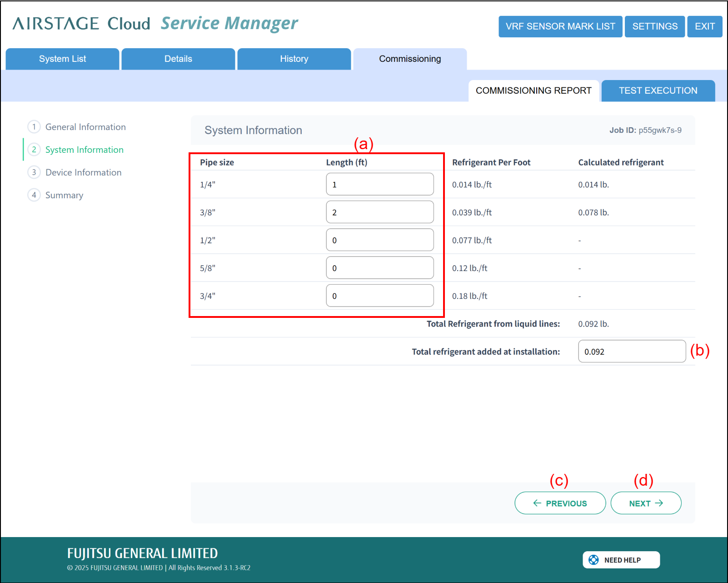Click the 1/4" pipe length field

click(x=379, y=184)
